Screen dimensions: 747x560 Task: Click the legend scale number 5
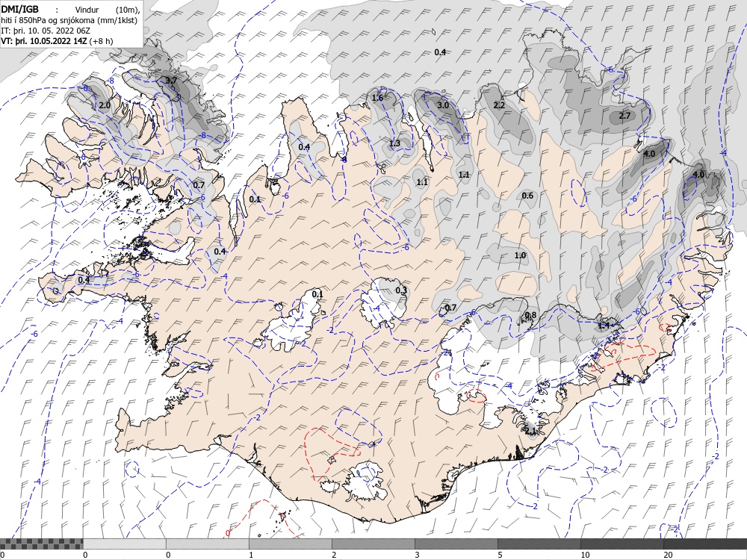[500, 555]
